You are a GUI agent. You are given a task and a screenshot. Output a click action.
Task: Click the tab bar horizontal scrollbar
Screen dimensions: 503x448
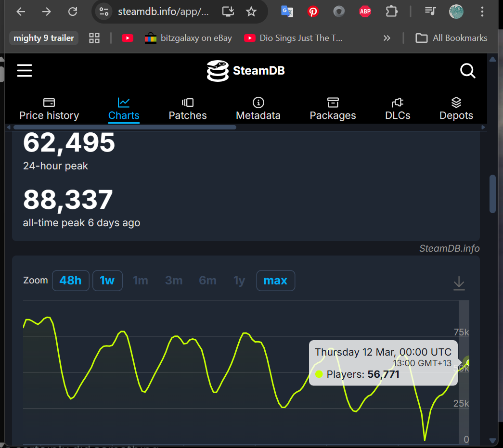(125, 128)
